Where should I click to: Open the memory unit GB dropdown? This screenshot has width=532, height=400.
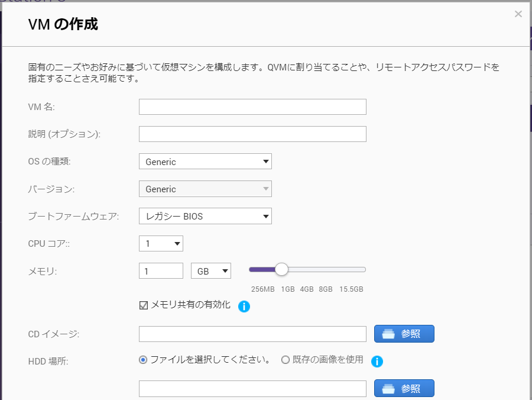(210, 270)
